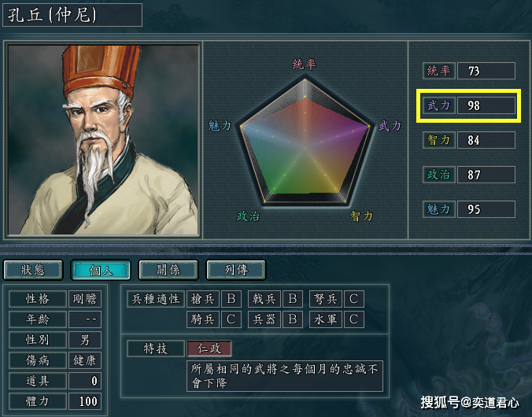The height and width of the screenshot is (417, 532).
Task: Click the 性格 value 剛膽
Action: click(x=85, y=299)
